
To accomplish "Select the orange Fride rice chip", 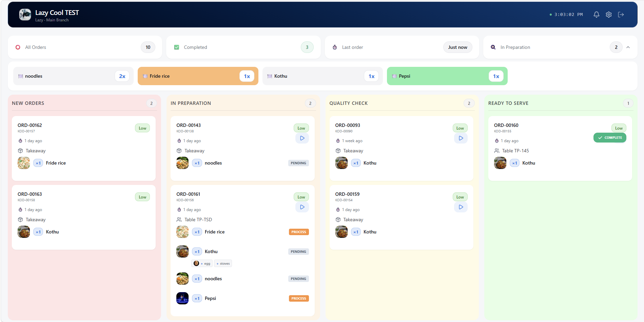I will tap(198, 76).
